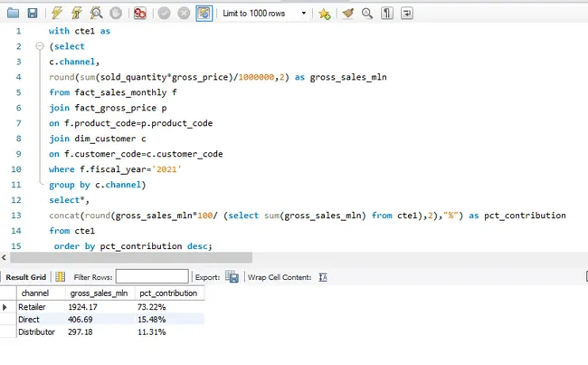
Task: Open a SQL script file
Action: pos(14,14)
